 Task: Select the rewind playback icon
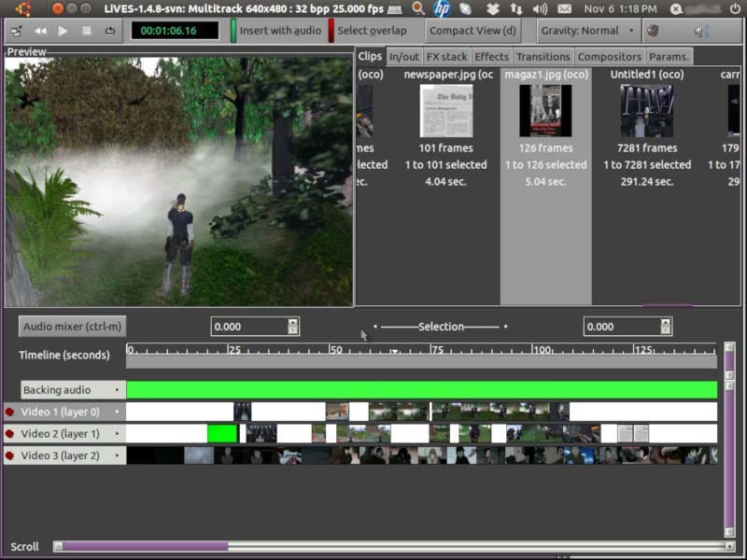tap(40, 30)
